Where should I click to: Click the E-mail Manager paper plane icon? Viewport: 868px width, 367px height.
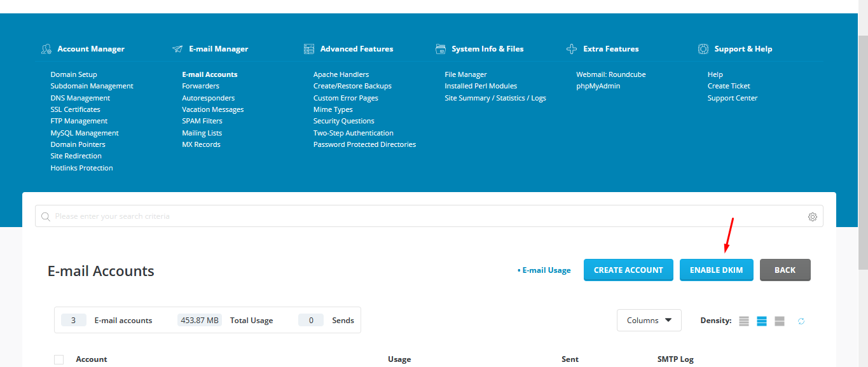[178, 48]
